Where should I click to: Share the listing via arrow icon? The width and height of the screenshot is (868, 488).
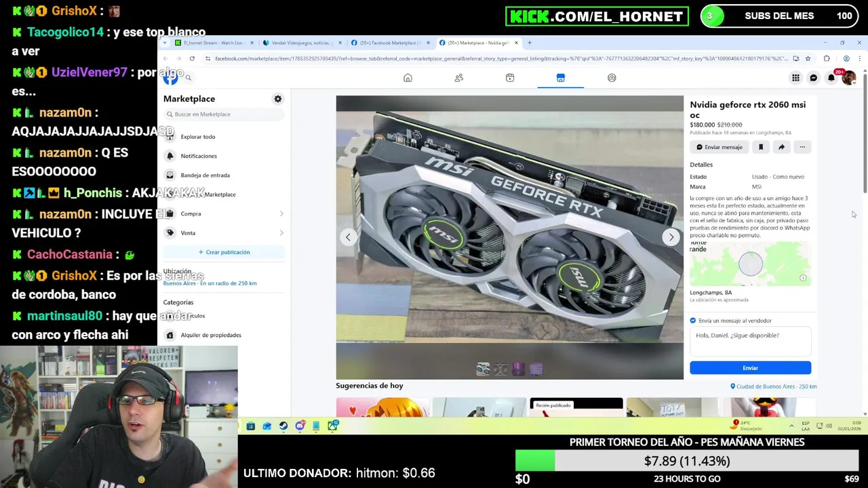click(x=781, y=147)
